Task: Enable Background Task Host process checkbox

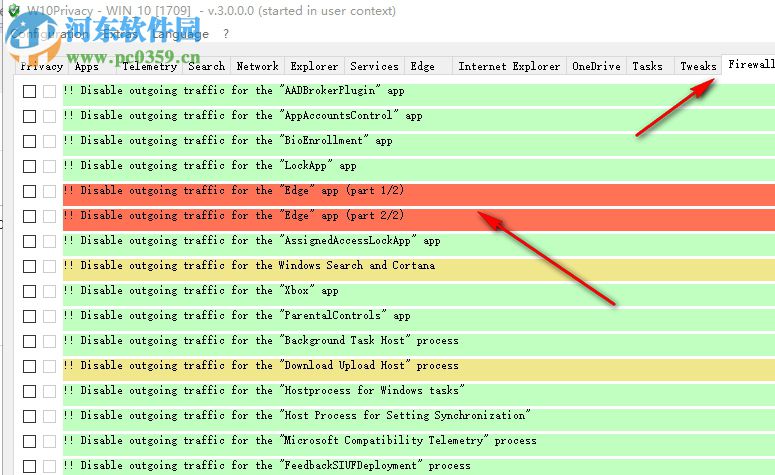Action: (x=29, y=341)
